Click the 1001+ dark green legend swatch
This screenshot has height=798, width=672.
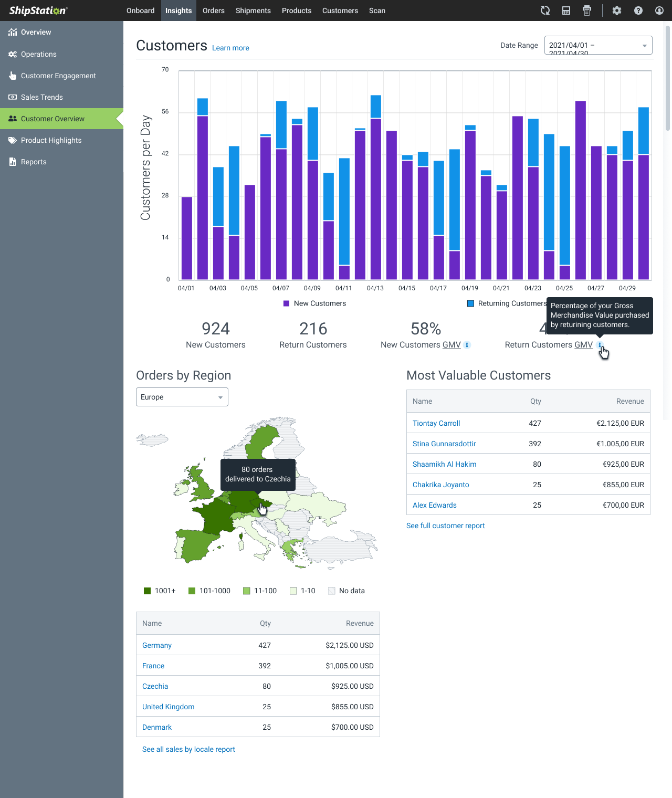point(146,591)
